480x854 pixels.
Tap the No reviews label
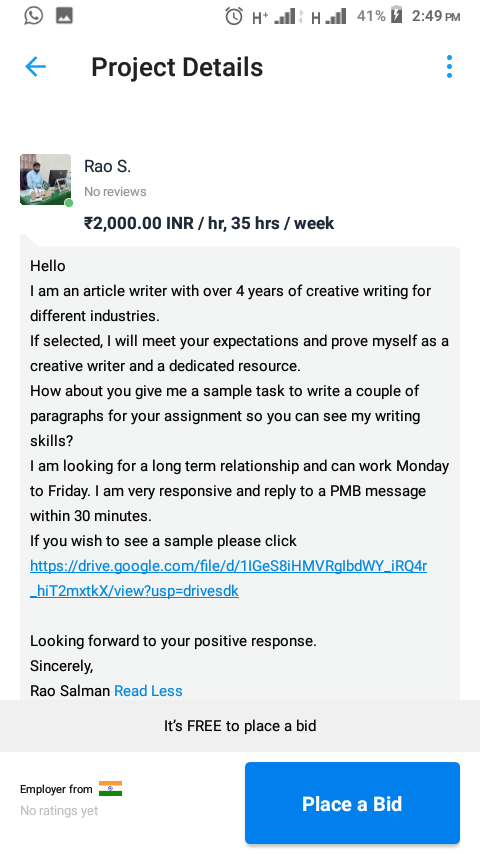(x=115, y=192)
